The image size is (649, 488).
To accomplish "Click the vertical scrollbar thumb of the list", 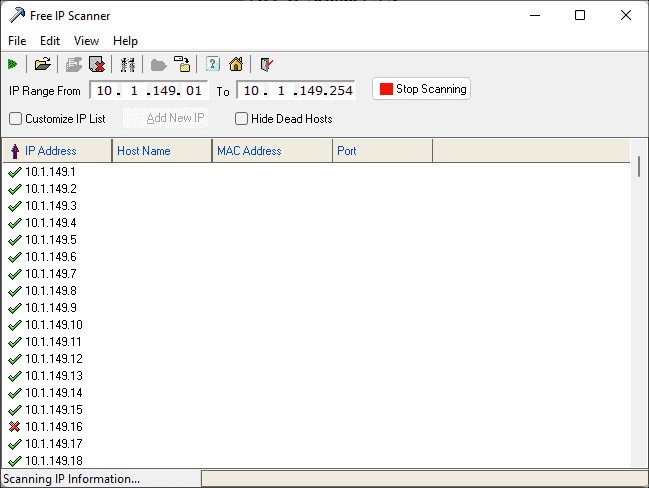I will click(639, 167).
